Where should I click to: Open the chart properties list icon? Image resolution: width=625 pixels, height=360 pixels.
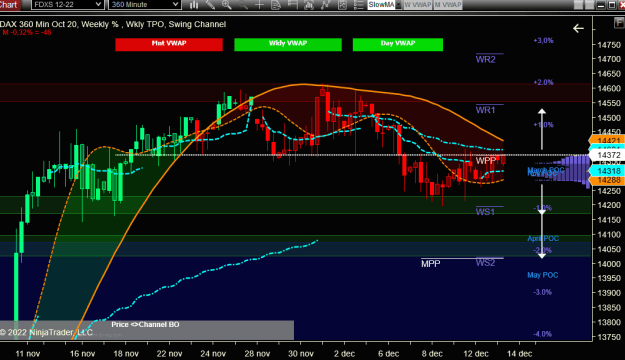click(358, 5)
